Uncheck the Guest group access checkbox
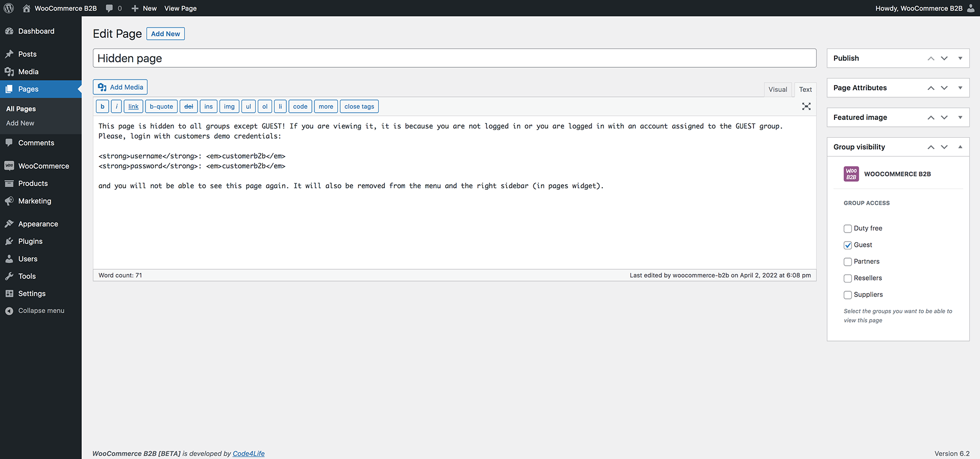Viewport: 980px width, 459px height. (x=848, y=245)
